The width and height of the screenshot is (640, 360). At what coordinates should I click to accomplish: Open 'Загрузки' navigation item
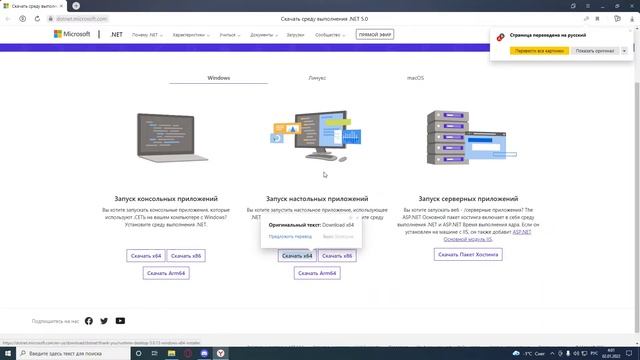click(x=295, y=35)
